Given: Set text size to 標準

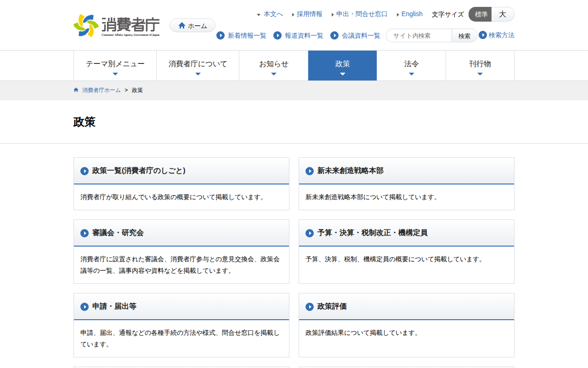Looking at the screenshot, I should tap(481, 14).
